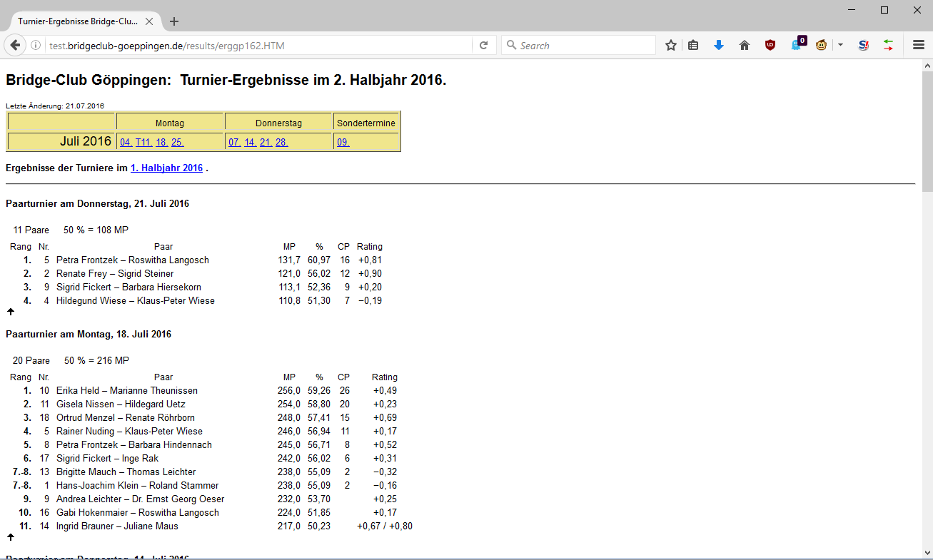Bookmark this page with the star icon
933x560 pixels.
671,45
